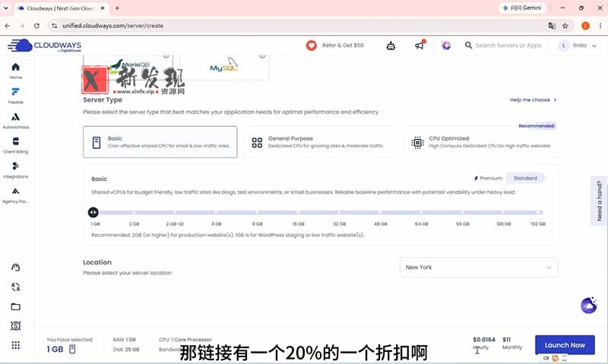
Task: Choose the MySQL database card
Action: [x=224, y=67]
